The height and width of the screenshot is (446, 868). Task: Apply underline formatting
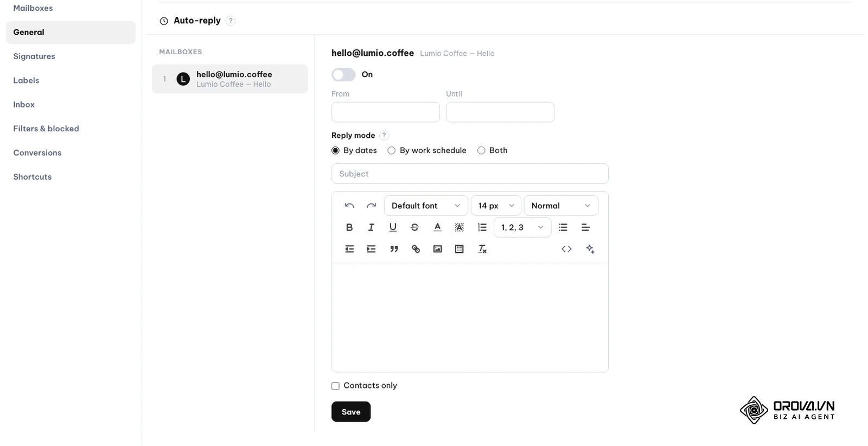(393, 227)
